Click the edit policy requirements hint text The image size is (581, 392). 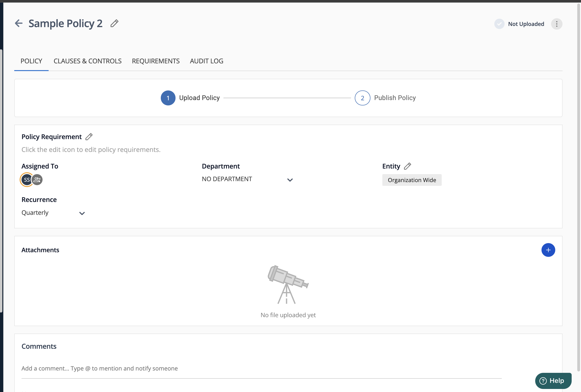click(91, 150)
